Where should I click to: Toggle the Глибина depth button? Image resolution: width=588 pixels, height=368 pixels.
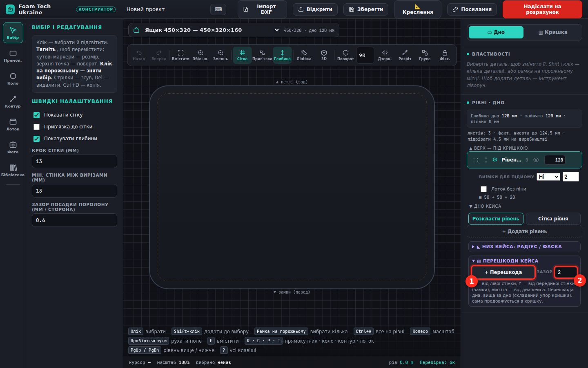(x=282, y=55)
